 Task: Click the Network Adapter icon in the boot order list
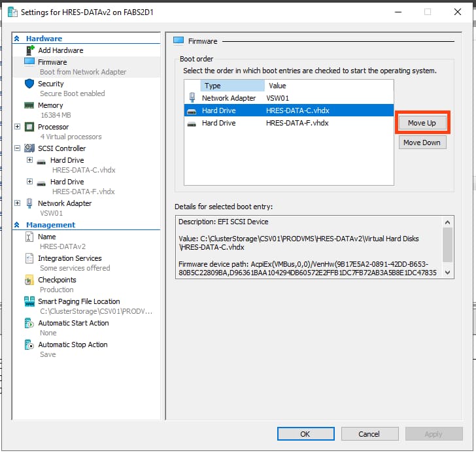192,97
